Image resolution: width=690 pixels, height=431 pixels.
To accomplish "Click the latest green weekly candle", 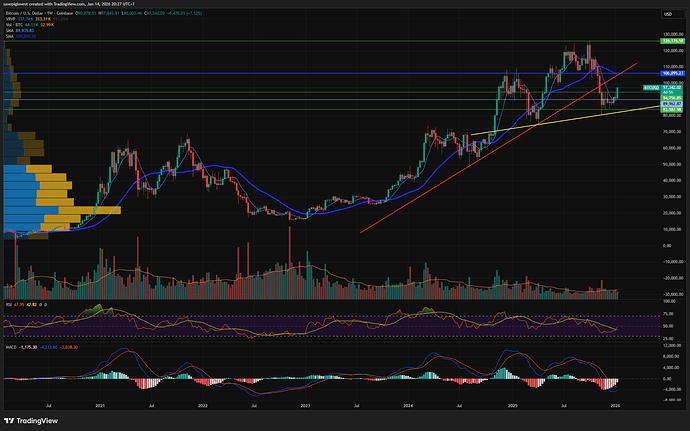I will click(618, 92).
